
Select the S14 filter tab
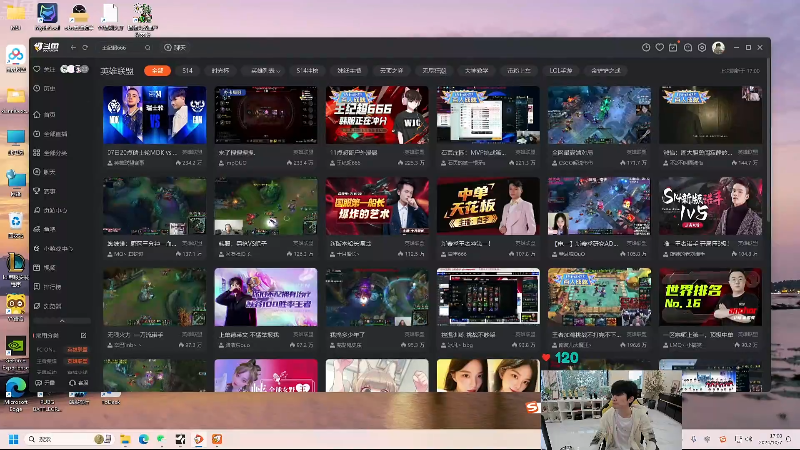187,71
